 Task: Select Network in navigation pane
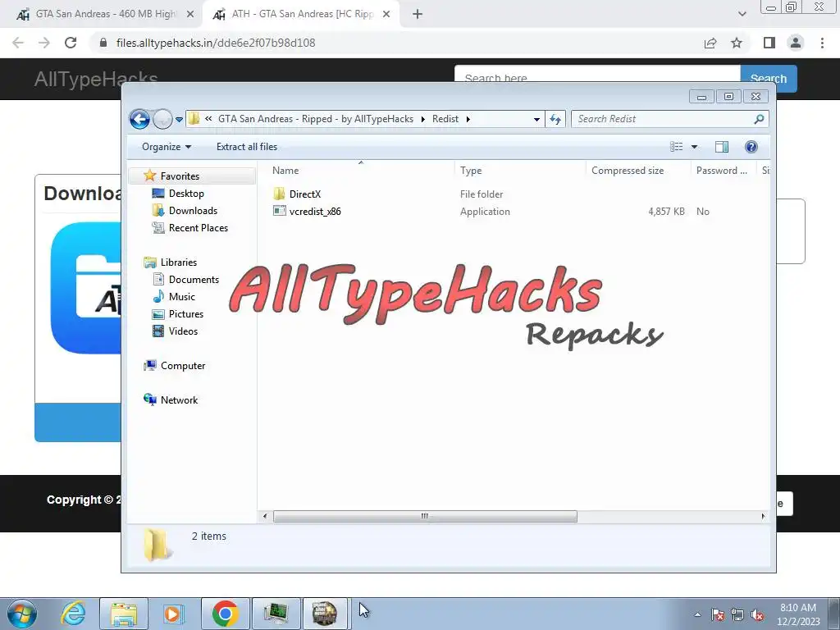179,399
